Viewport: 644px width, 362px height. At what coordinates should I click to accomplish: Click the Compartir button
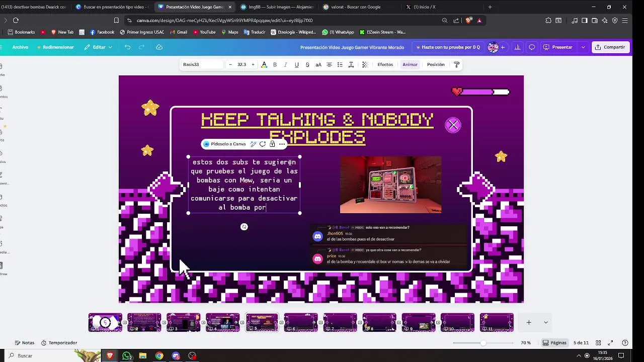point(610,47)
